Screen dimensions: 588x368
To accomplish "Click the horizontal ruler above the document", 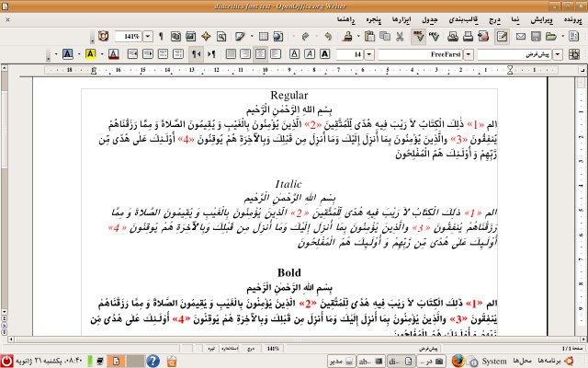I will coord(294,70).
